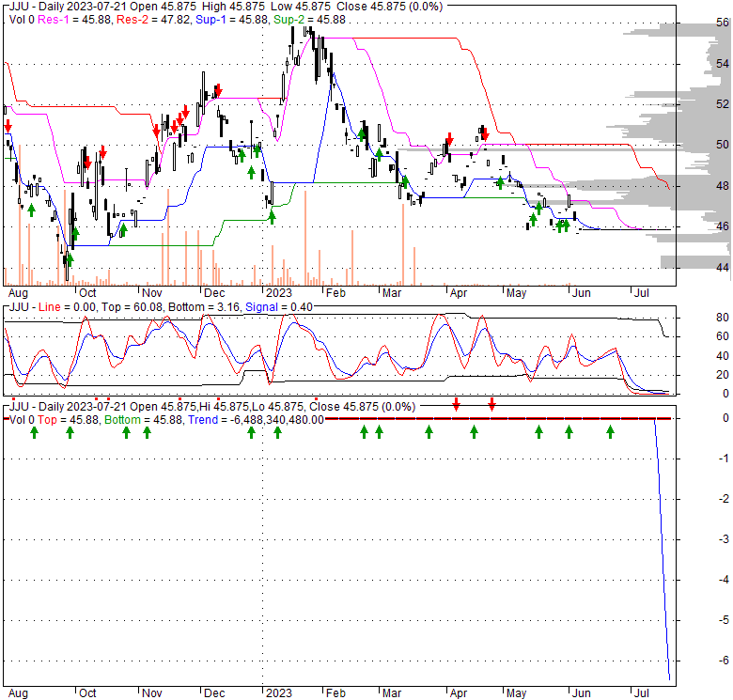The width and height of the screenshot is (733, 700).
Task: Click the trend panel JJU Daily title text
Action: point(212,407)
